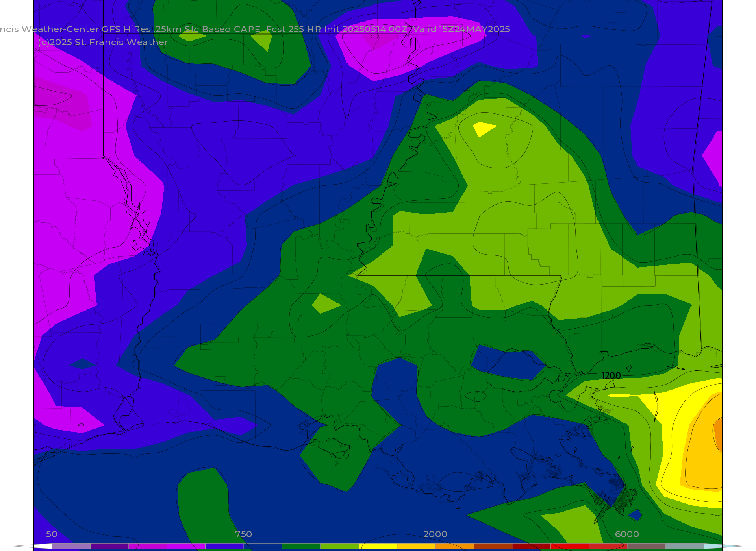Select the brownish-gray color bar swatch
This screenshot has width=756, height=551.
point(647,546)
